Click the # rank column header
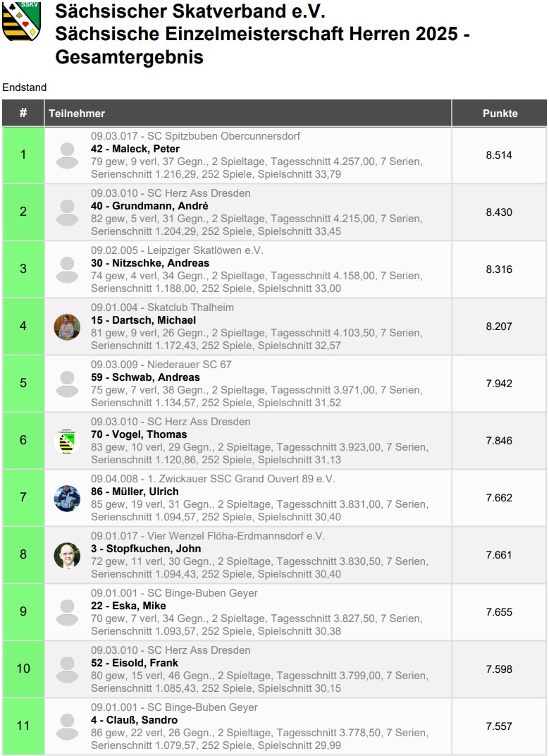The height and width of the screenshot is (756, 549). pos(23,114)
